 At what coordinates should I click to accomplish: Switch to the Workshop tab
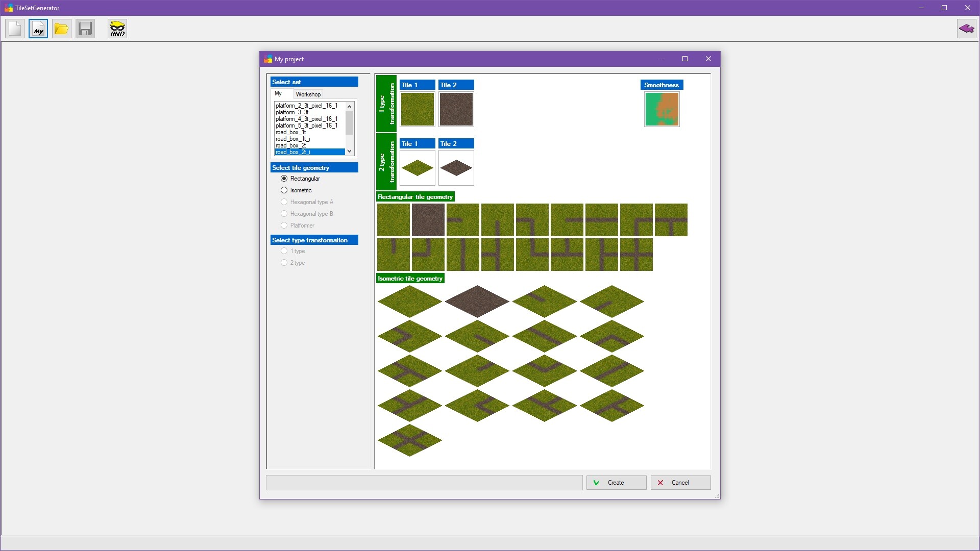pos(308,94)
